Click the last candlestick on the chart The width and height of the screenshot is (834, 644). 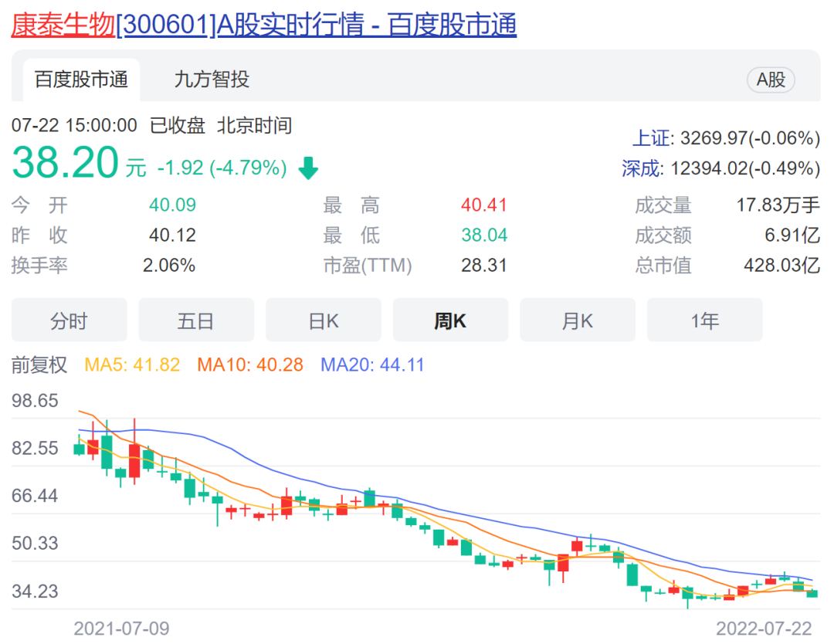tap(812, 592)
